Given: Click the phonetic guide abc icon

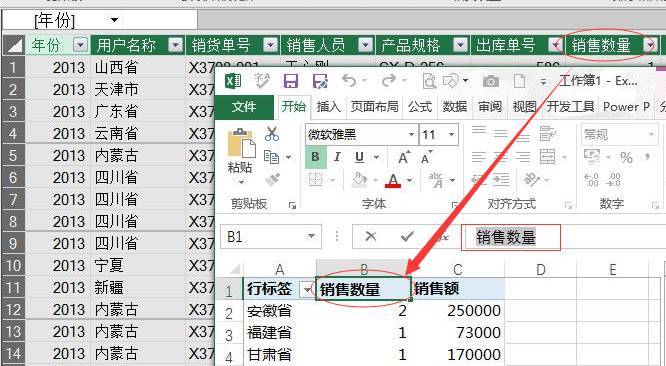Looking at the screenshot, I should (x=436, y=180).
